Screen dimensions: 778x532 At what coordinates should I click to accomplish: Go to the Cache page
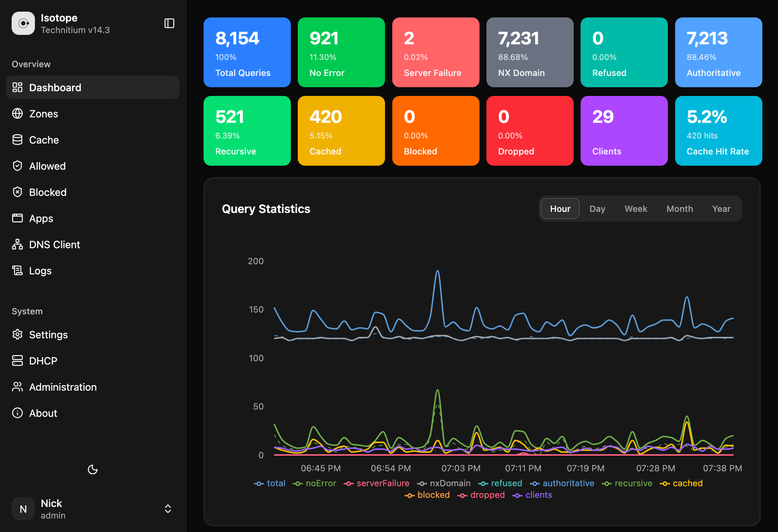93,140
